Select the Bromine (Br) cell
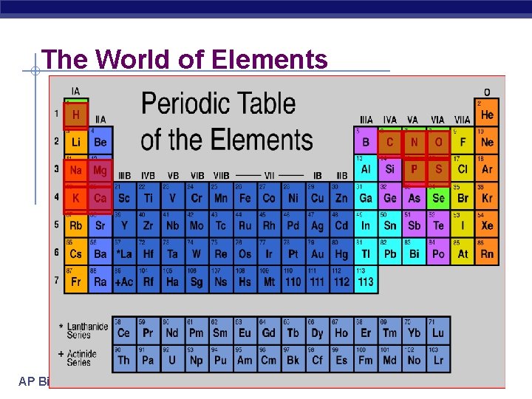Viewport: 532px width, 399px height. tap(463, 197)
